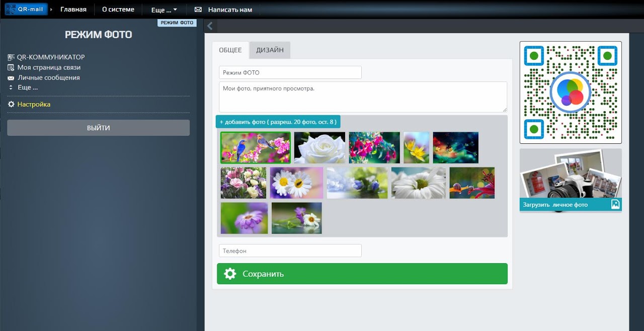
Task: Click the camera and photos image
Action: 571,173
